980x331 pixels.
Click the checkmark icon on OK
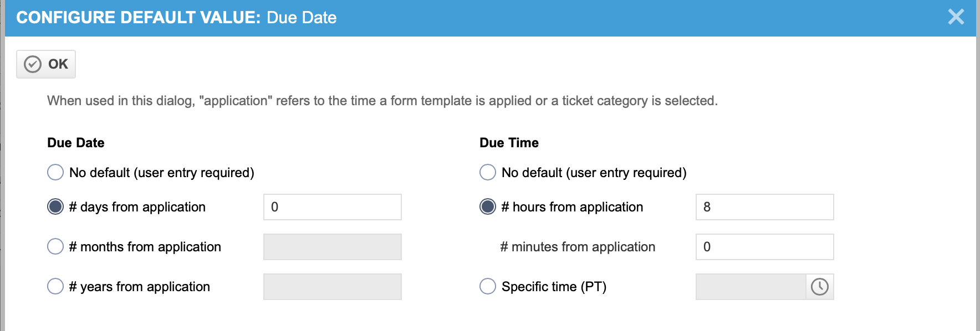[33, 64]
